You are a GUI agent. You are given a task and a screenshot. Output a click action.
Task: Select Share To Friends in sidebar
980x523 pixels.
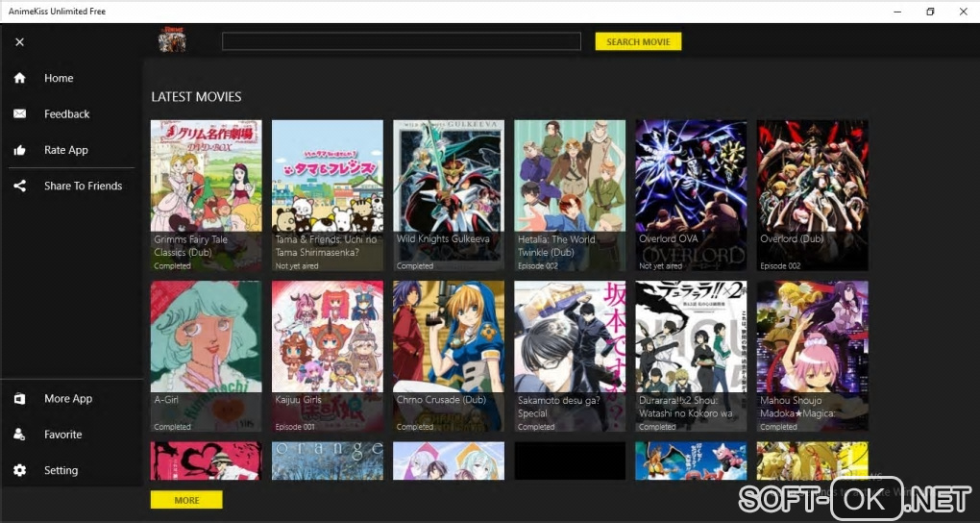pos(84,186)
